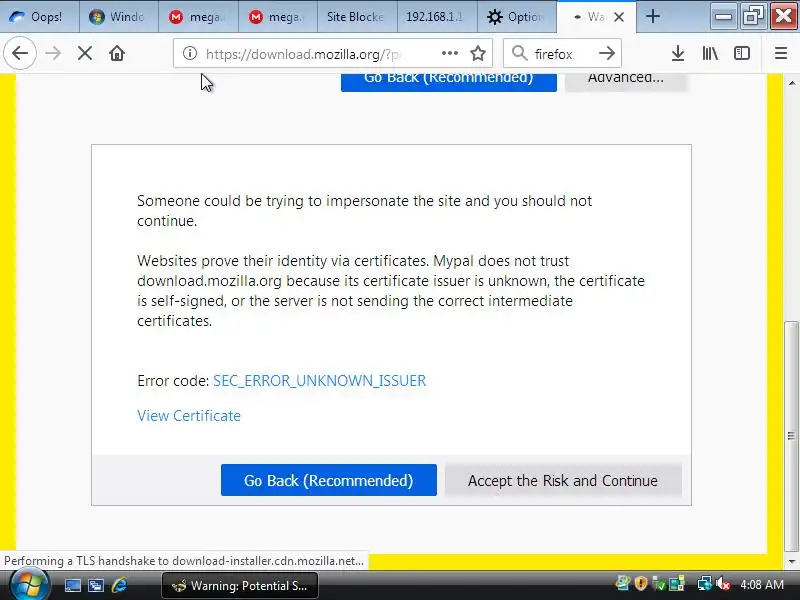
Task: Open the SEC_ERROR_UNKNOWN_ISSUER error code link
Action: [x=319, y=381]
